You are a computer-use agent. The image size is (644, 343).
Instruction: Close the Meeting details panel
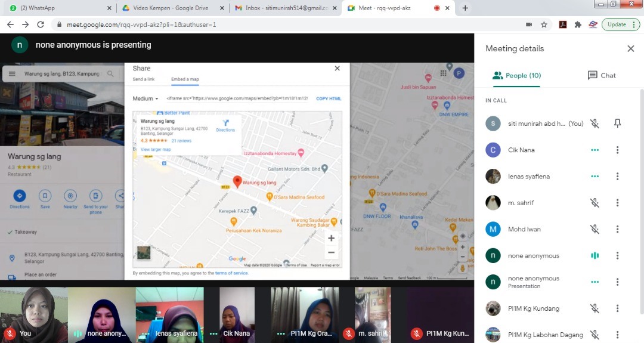(x=630, y=49)
